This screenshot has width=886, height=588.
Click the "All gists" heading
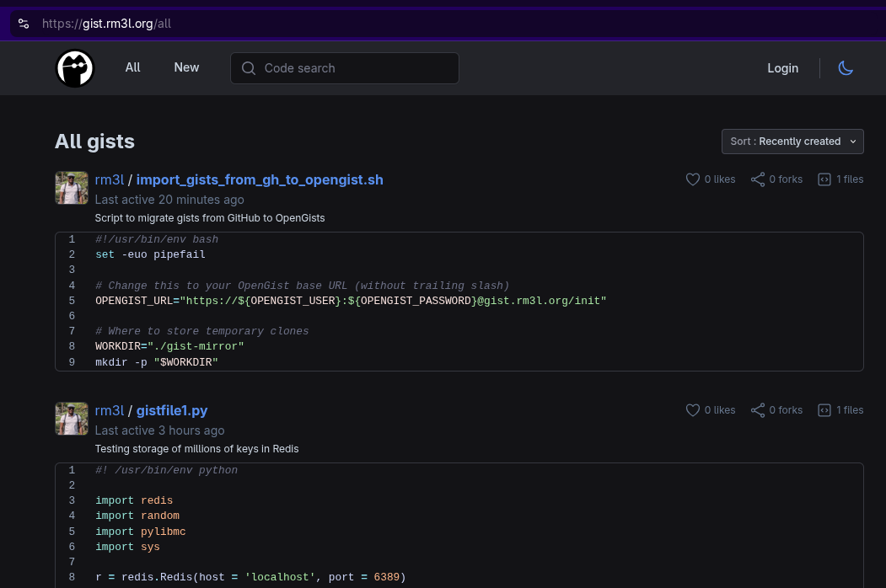[x=94, y=142]
